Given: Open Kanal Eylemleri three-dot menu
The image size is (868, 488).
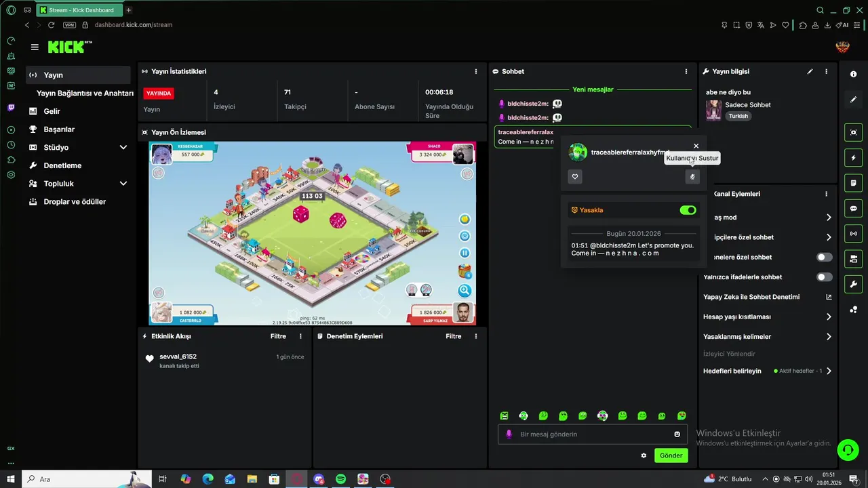Looking at the screenshot, I should 826,194.
